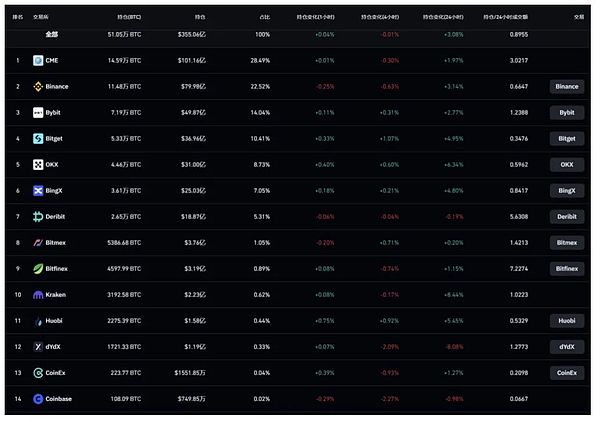Open the Binance trade button
The width and height of the screenshot is (600, 422).
[x=567, y=86]
